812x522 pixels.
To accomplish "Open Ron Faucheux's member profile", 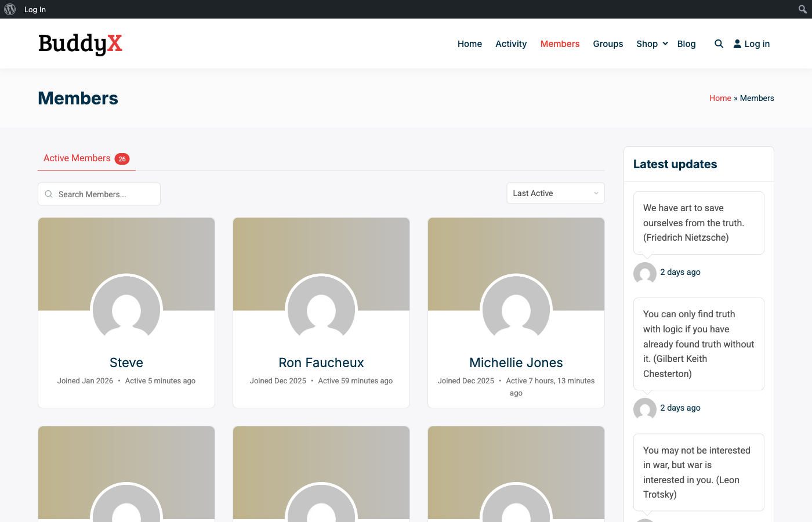I will tap(321, 362).
